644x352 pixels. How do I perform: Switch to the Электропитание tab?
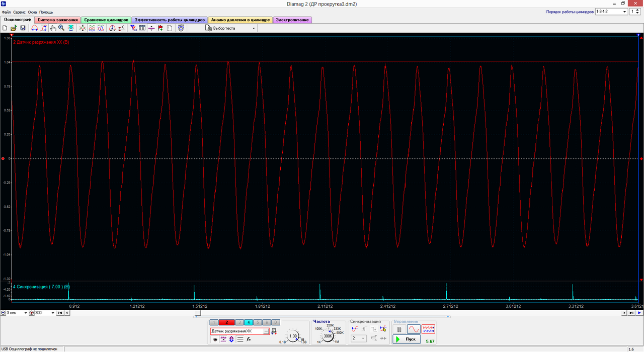[293, 20]
